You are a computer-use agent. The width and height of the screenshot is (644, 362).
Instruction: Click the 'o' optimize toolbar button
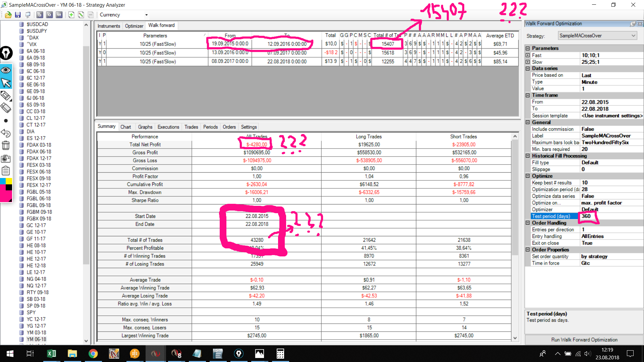coord(49,15)
